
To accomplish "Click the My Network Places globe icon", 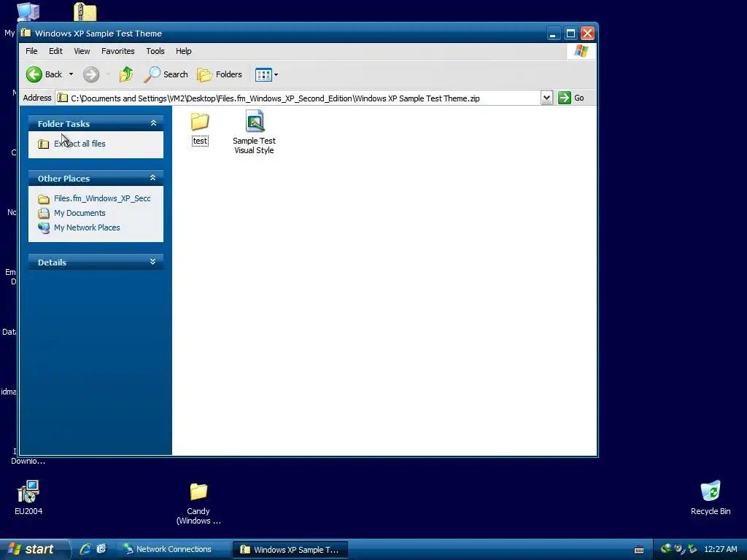I will (44, 227).
